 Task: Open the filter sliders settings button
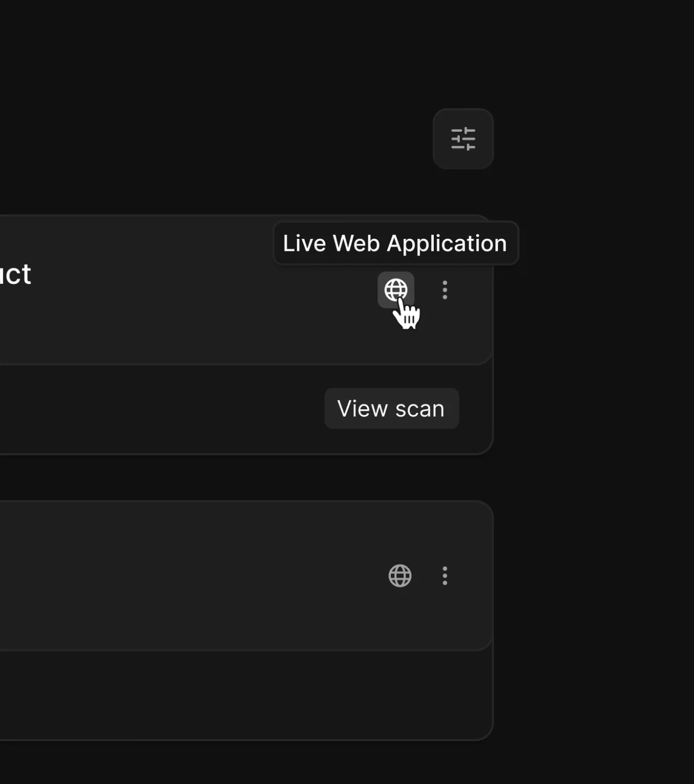[x=463, y=139]
